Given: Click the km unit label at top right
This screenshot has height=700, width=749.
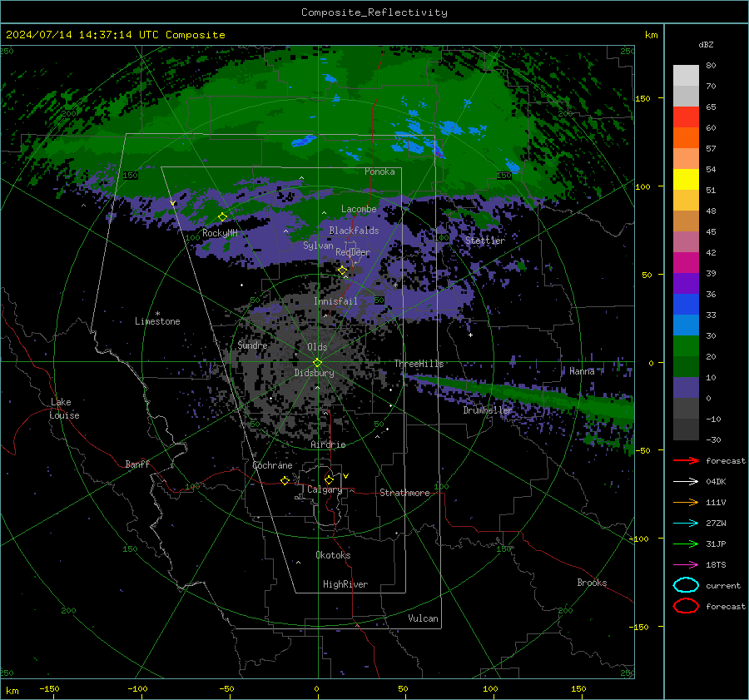Looking at the screenshot, I should [x=651, y=35].
